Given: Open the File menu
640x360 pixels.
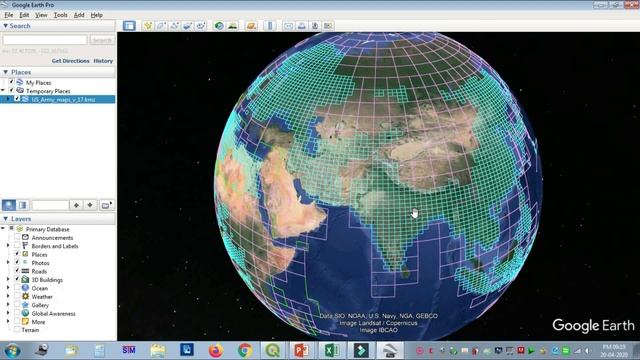Looking at the screenshot, I should pyautogui.click(x=9, y=15).
